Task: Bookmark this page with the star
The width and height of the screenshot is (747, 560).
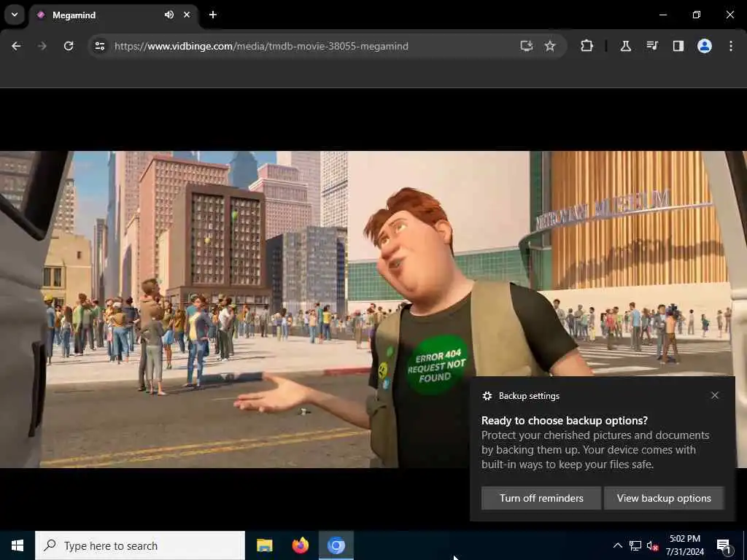Action: 550,46
